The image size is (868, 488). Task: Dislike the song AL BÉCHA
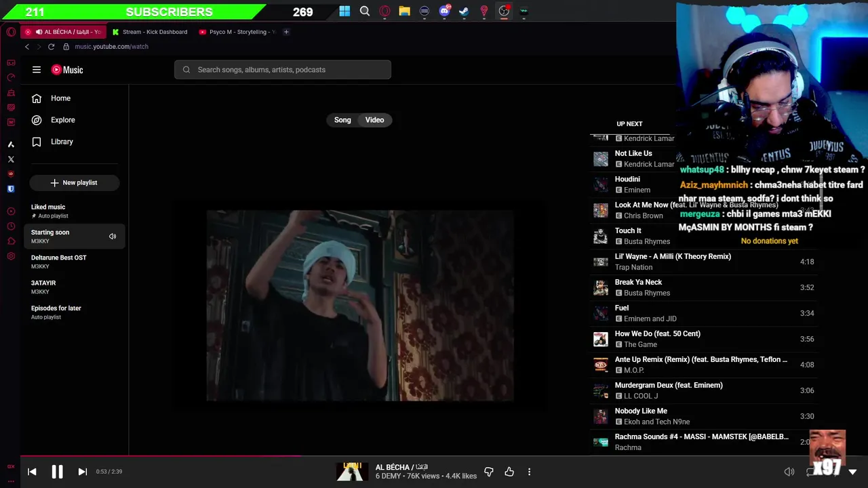point(488,472)
